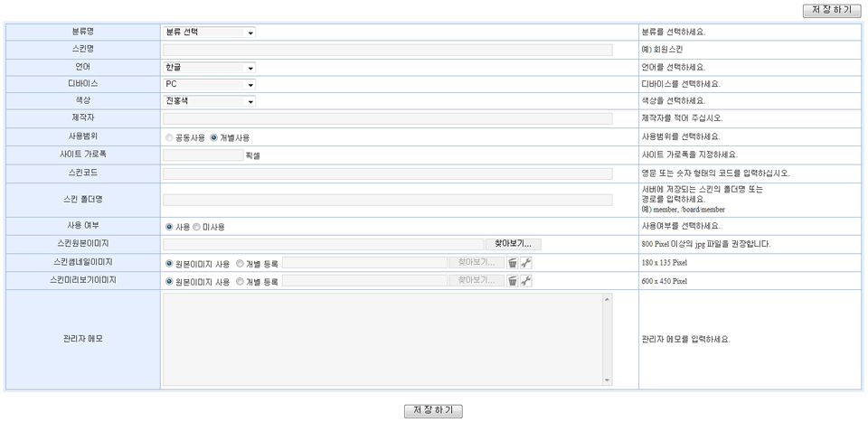Select 개별 등록 for 스킨썸네일이미지
The height and width of the screenshot is (422, 868).
tap(240, 263)
